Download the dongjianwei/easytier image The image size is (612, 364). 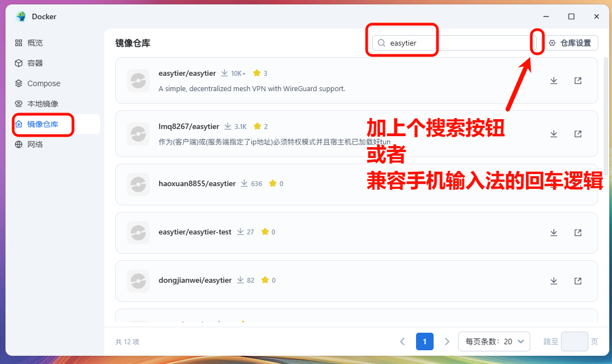point(553,281)
